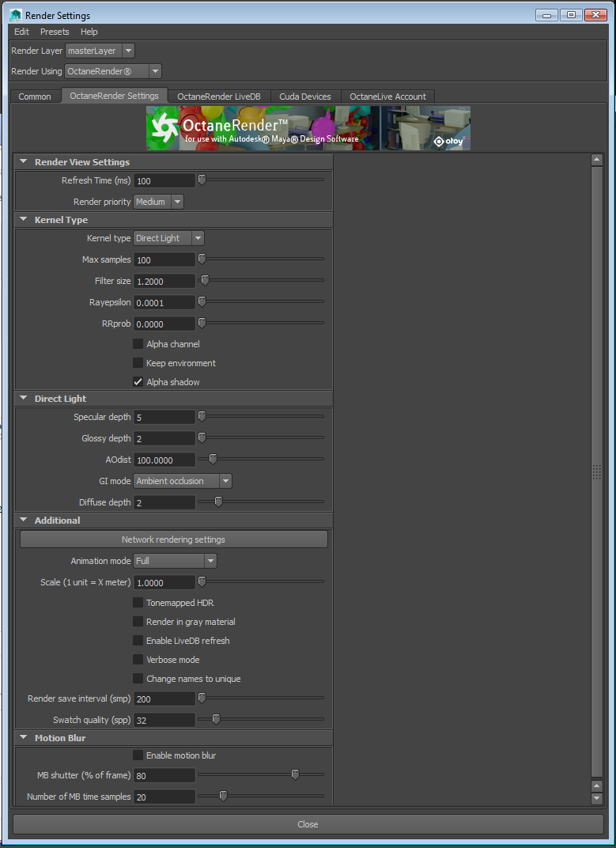The image size is (616, 848).
Task: Collapse the Motion Blur section
Action: point(23,737)
